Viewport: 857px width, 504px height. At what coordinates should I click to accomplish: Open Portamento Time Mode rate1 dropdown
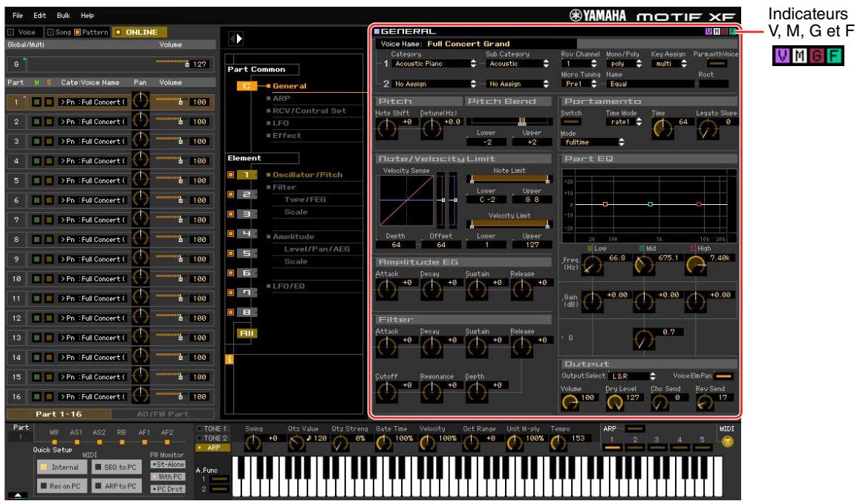coord(625,122)
